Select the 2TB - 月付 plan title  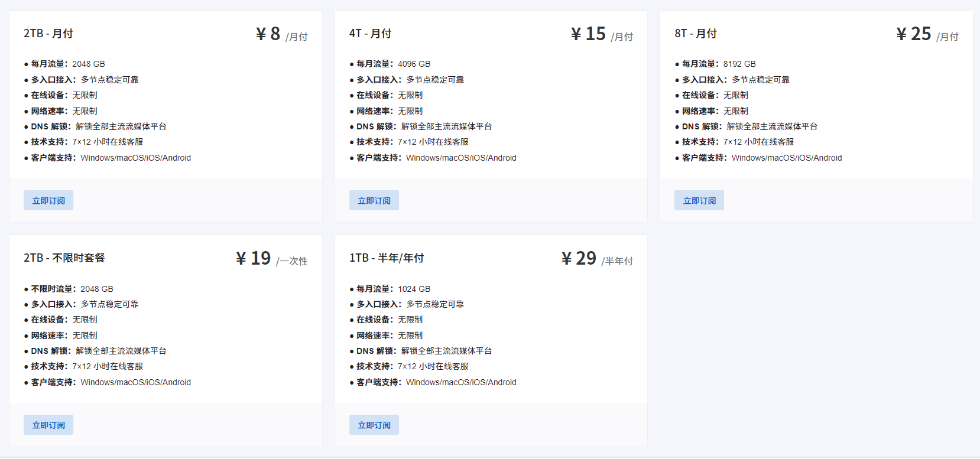coord(48,34)
